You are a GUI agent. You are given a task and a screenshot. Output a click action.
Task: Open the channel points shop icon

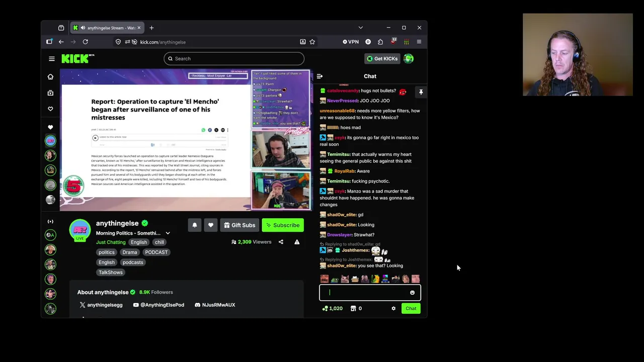[353, 309]
